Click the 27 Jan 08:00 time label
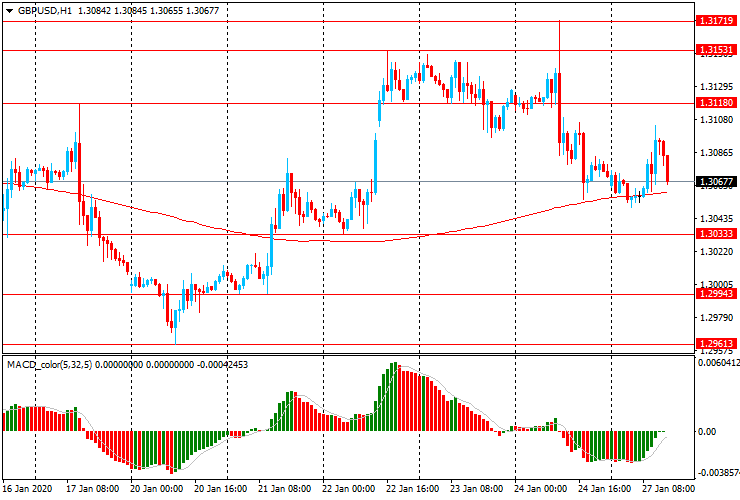The height and width of the screenshot is (500, 740). pyautogui.click(x=668, y=488)
